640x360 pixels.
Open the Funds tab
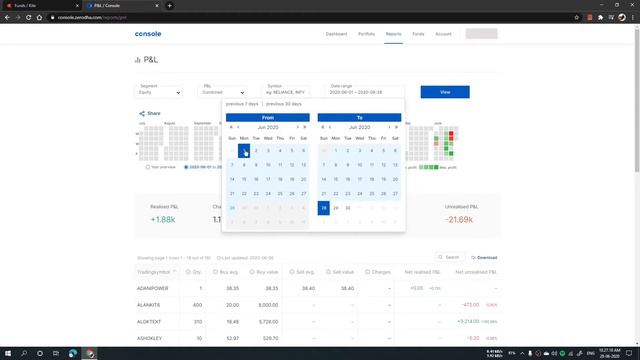coord(418,34)
